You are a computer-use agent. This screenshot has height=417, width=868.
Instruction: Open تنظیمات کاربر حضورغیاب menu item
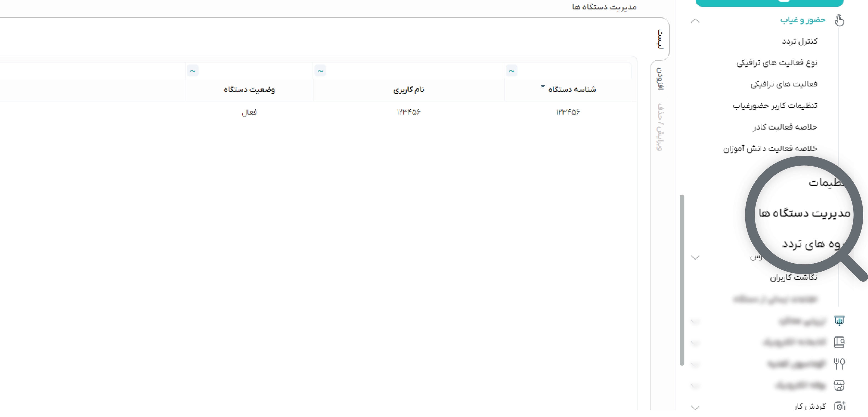(775, 106)
